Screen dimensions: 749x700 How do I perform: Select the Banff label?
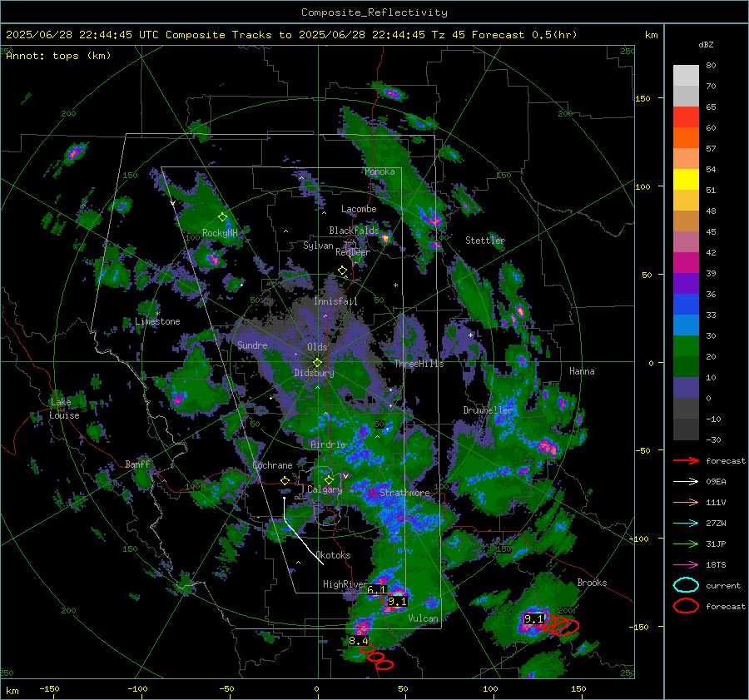(138, 464)
